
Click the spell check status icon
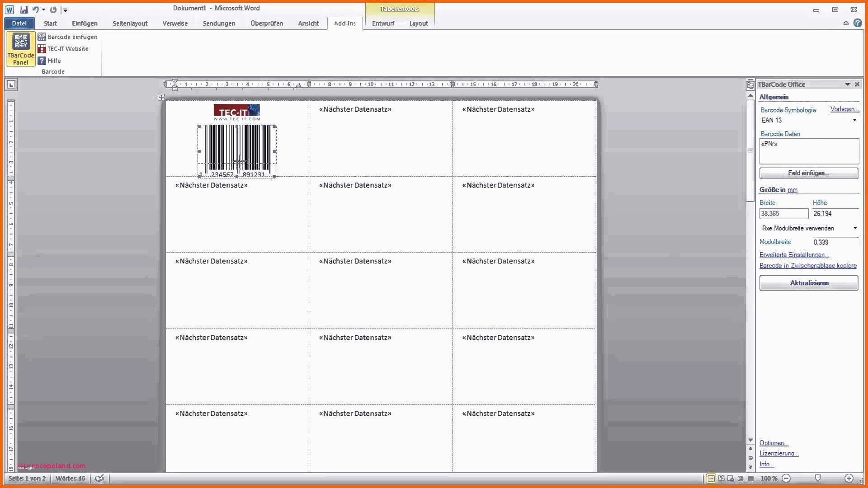[99, 478]
